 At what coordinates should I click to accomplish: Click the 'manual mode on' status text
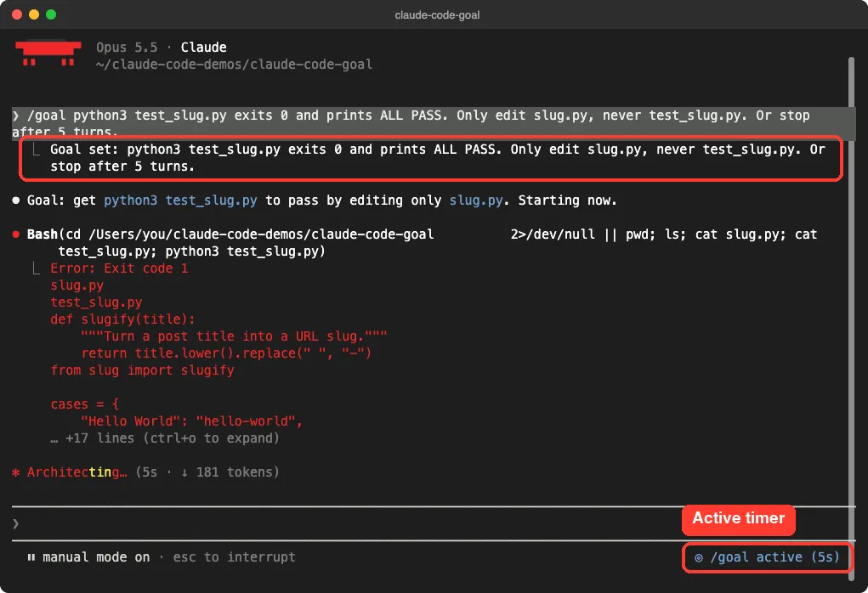point(96,557)
